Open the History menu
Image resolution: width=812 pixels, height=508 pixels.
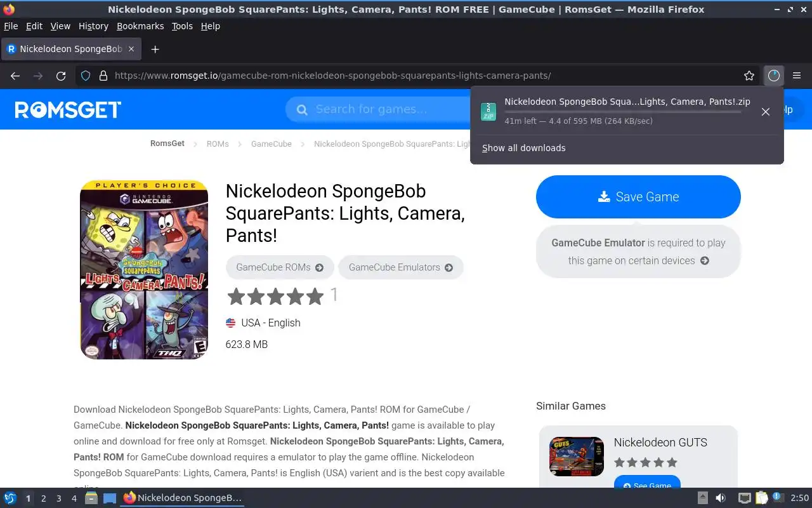pyautogui.click(x=93, y=26)
